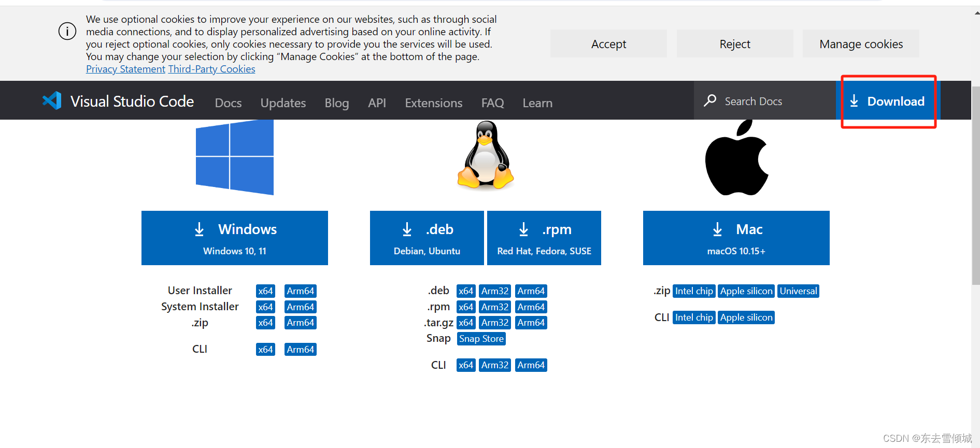Select Apple silicon for Mac .zip
This screenshot has height=448, width=980.
[x=746, y=291]
